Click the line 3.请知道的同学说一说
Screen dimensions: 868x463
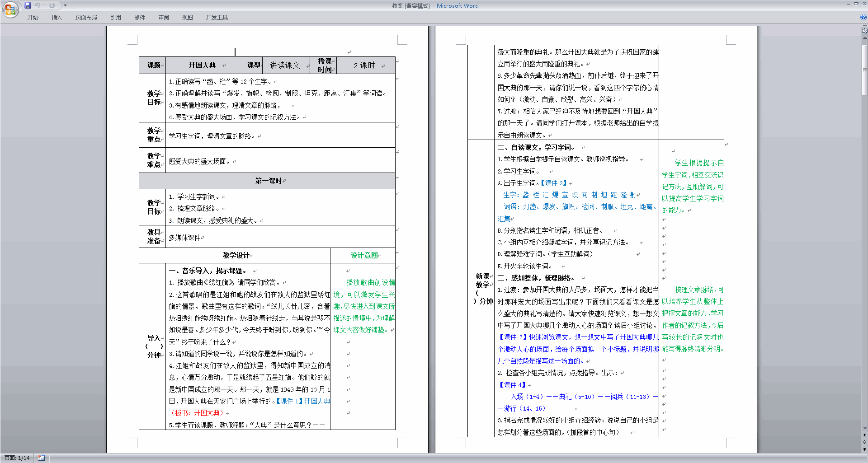238,354
